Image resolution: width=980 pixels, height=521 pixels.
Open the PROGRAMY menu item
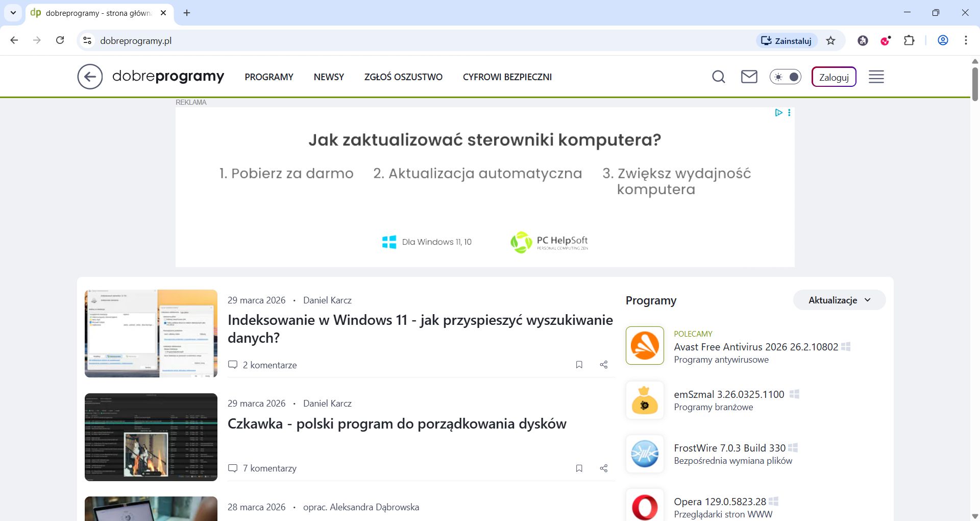click(x=269, y=77)
